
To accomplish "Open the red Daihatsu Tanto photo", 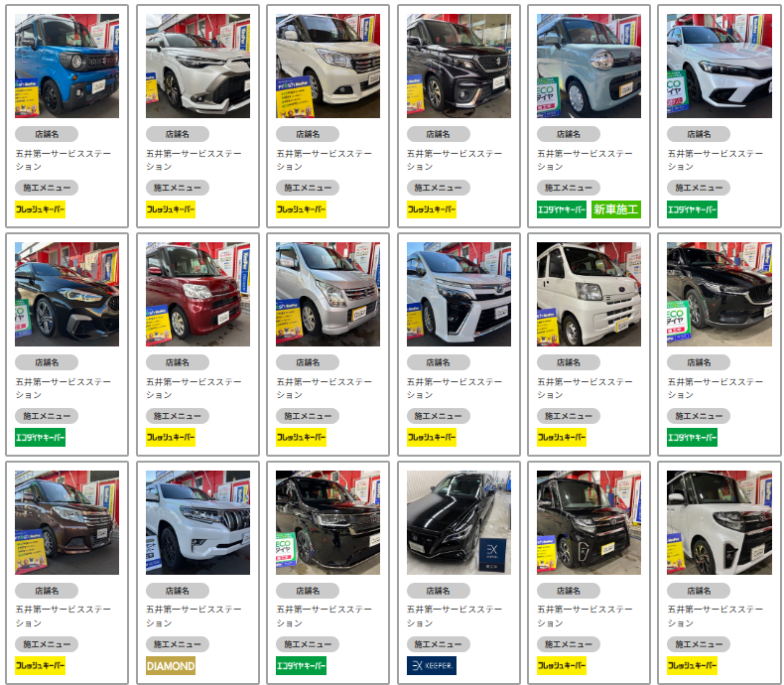I will [198, 295].
